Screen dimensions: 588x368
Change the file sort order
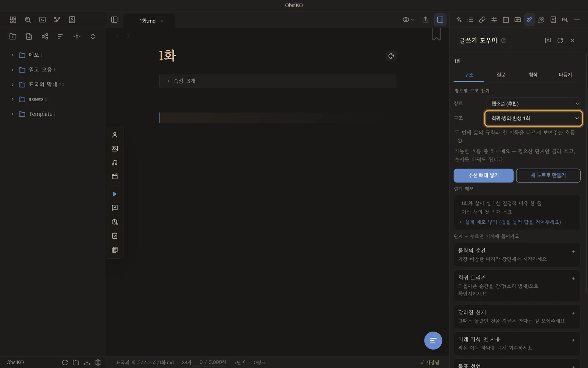coord(60,36)
